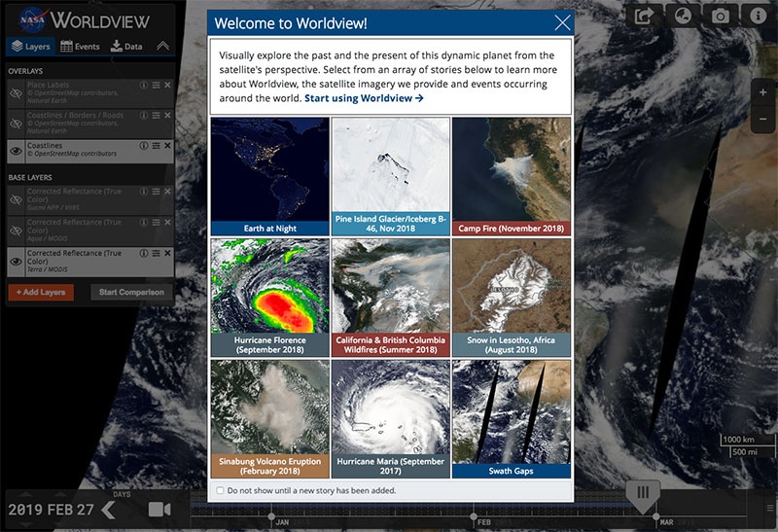Open the Snow in Lesotho story
The width and height of the screenshot is (778, 532).
512,298
